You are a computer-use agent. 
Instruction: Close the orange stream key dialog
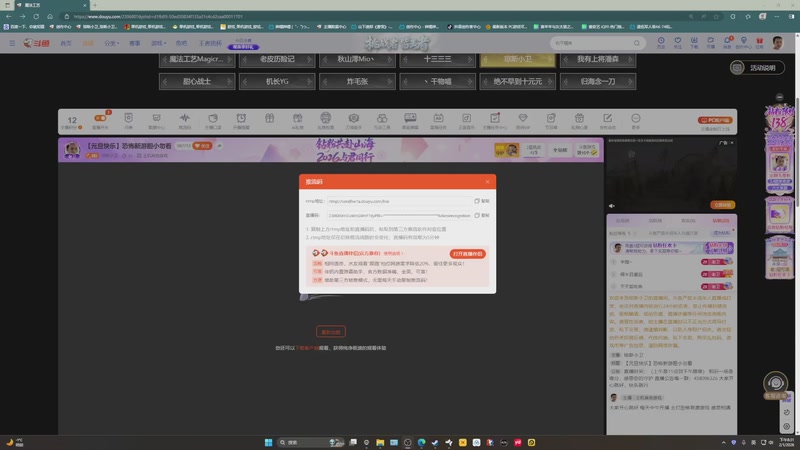coord(487,182)
